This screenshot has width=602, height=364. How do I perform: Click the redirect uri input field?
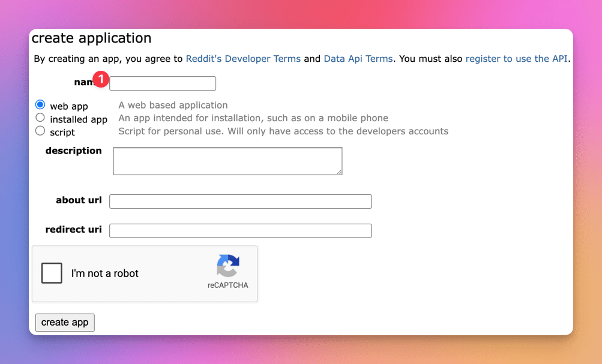click(x=240, y=231)
